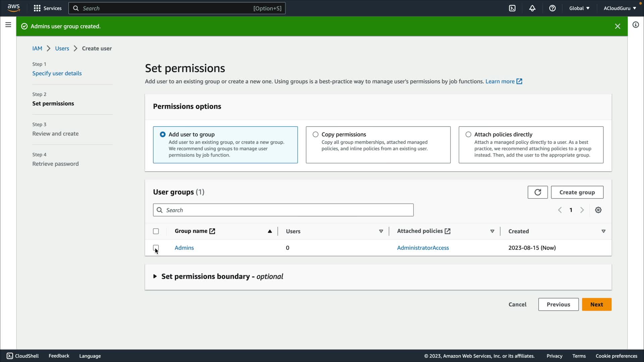
Task: Select the Copy permissions radio option
Action: click(316, 134)
